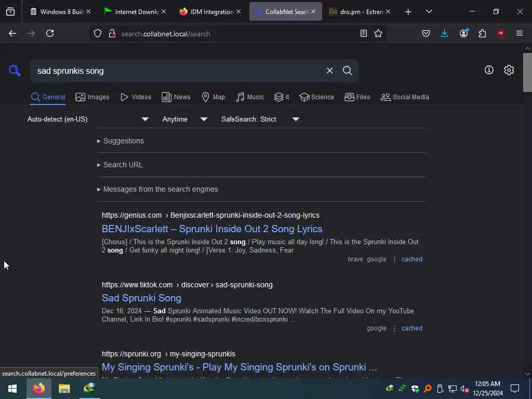The width and height of the screenshot is (532, 399).
Task: Open the about info icon
Action: (x=489, y=70)
